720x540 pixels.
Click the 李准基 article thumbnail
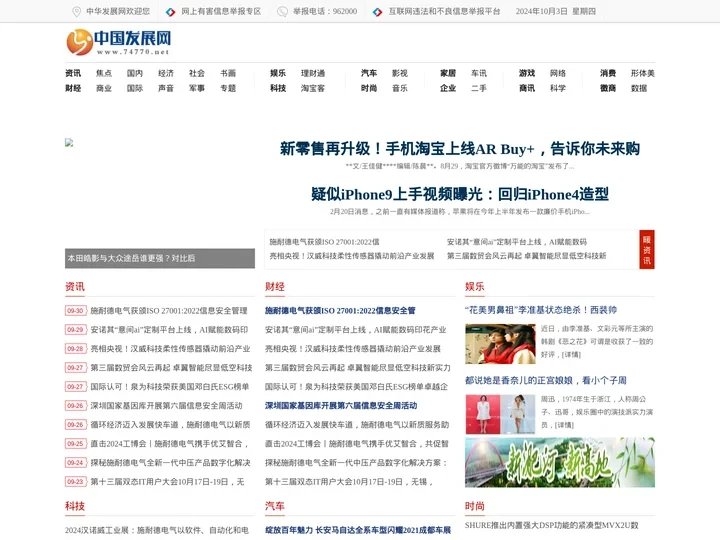500,344
